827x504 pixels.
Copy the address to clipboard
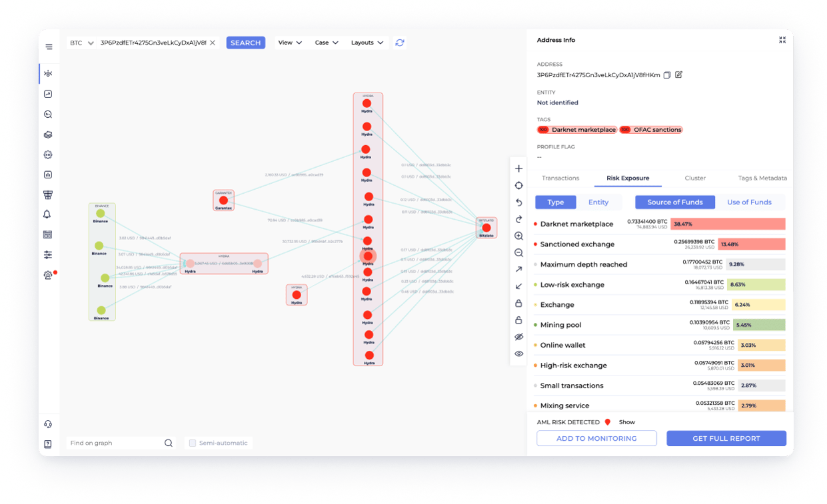point(667,75)
